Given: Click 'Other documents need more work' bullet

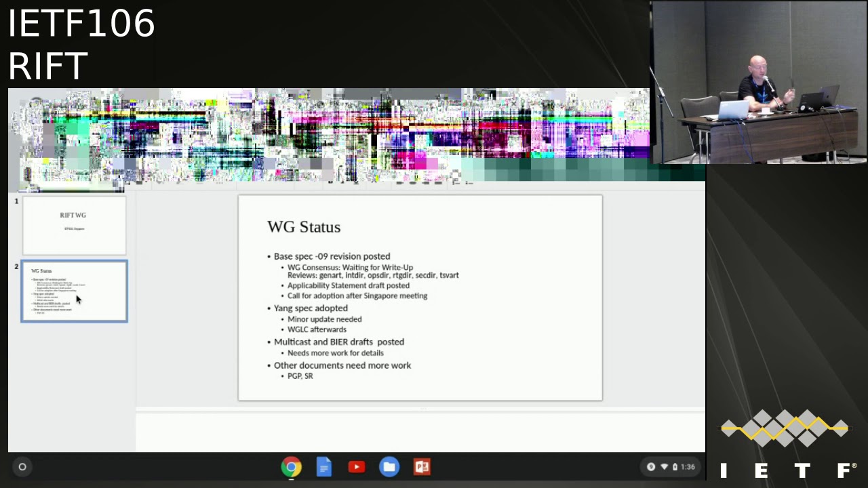Looking at the screenshot, I should [342, 365].
